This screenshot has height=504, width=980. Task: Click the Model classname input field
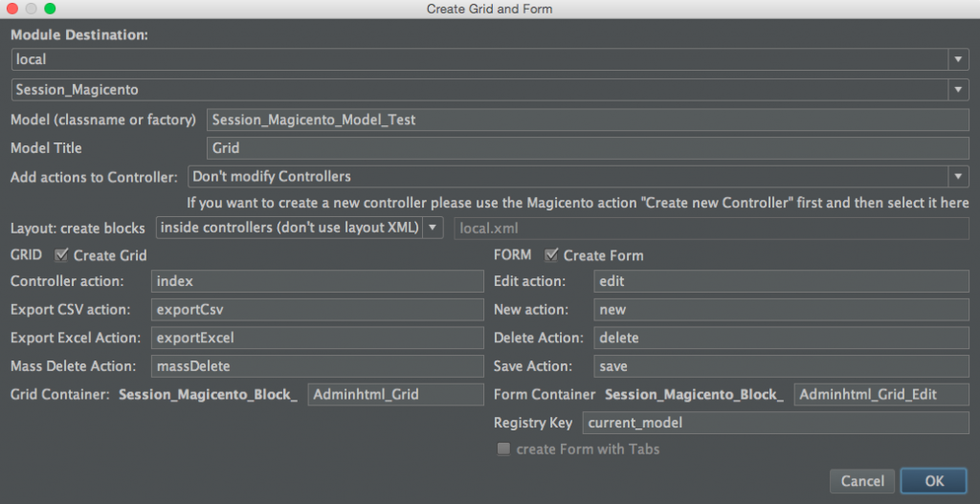pos(588,120)
